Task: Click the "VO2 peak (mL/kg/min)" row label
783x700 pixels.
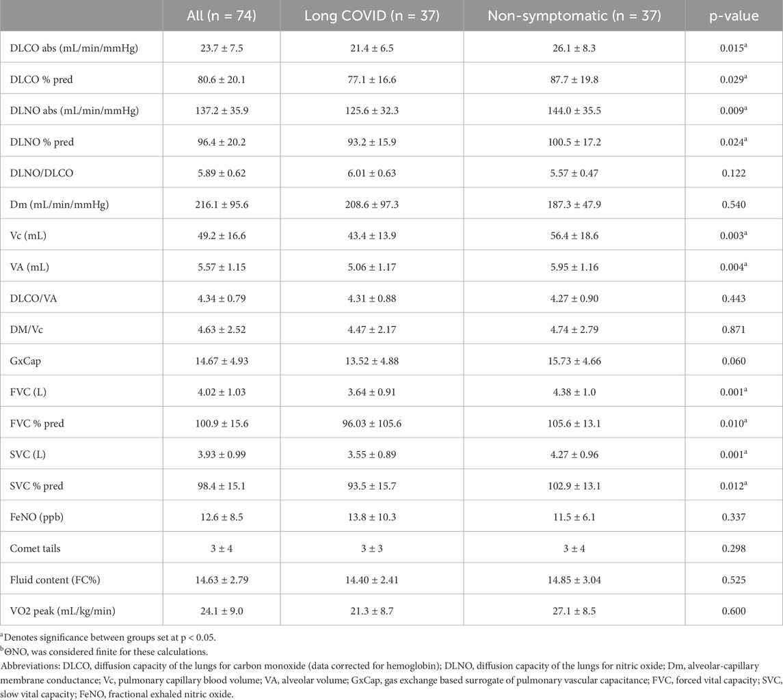Action: 62,610
